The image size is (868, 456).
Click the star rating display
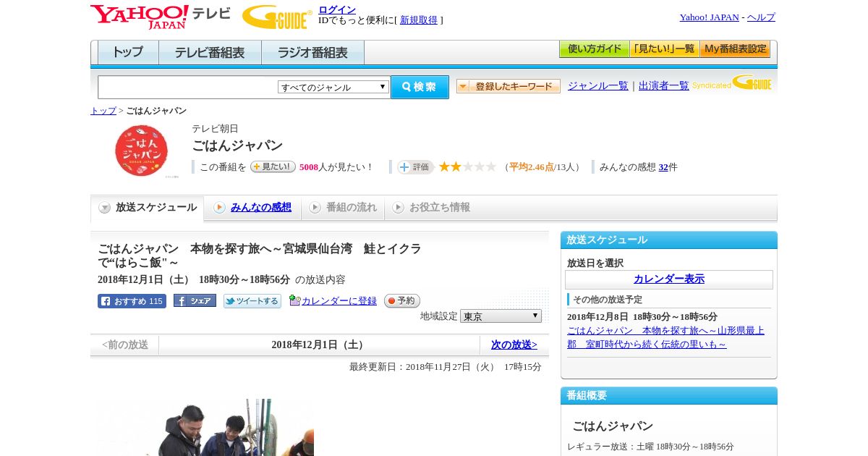point(467,166)
